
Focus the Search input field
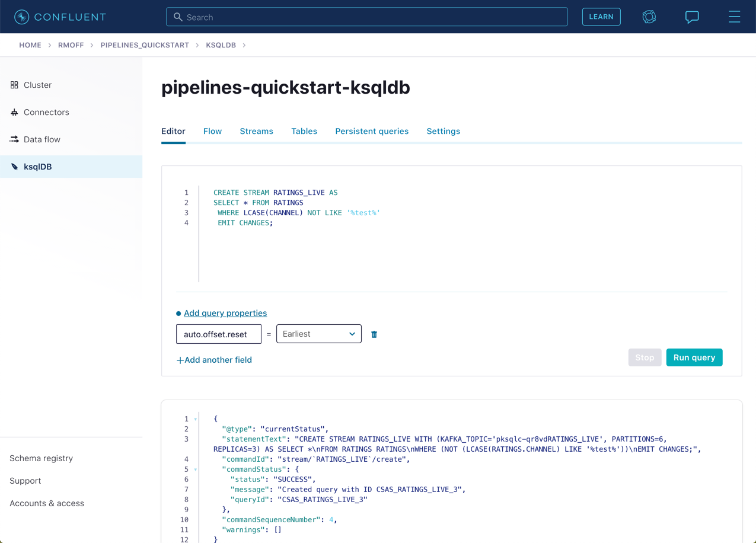(x=367, y=17)
